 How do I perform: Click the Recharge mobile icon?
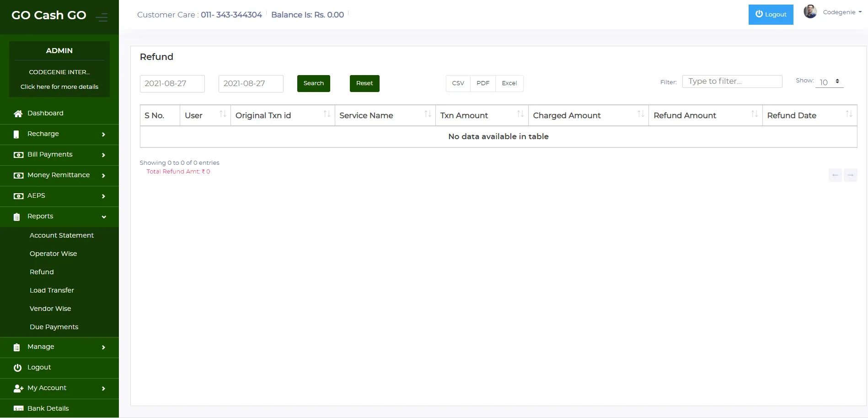[x=16, y=134]
